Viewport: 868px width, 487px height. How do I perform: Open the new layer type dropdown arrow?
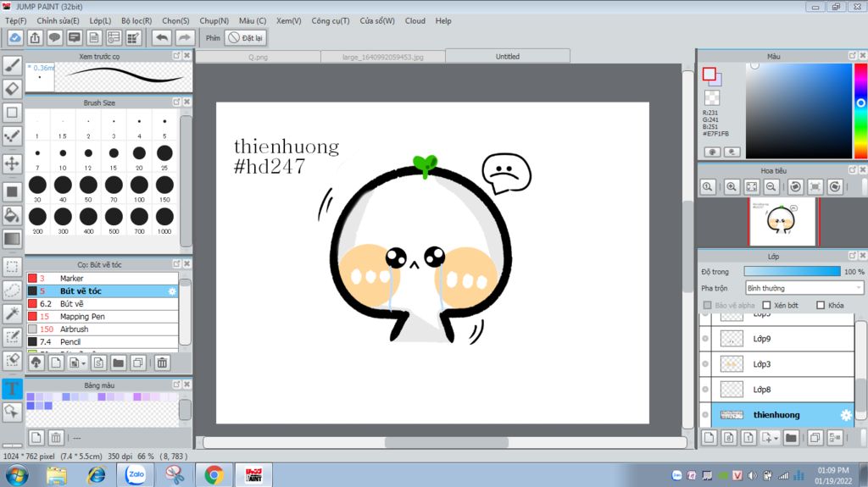pyautogui.click(x=776, y=439)
